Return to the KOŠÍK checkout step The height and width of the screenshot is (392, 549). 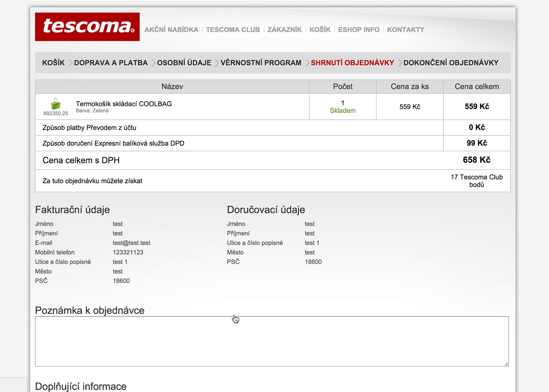coord(53,63)
